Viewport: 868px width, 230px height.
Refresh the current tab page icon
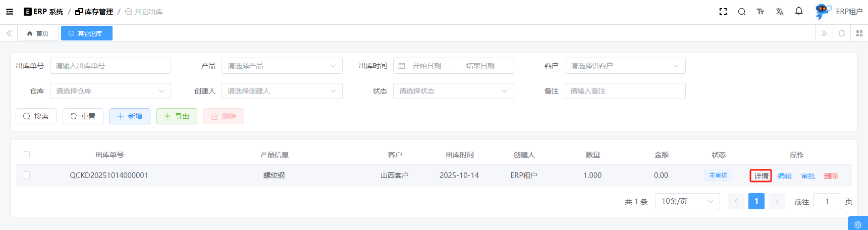(841, 33)
